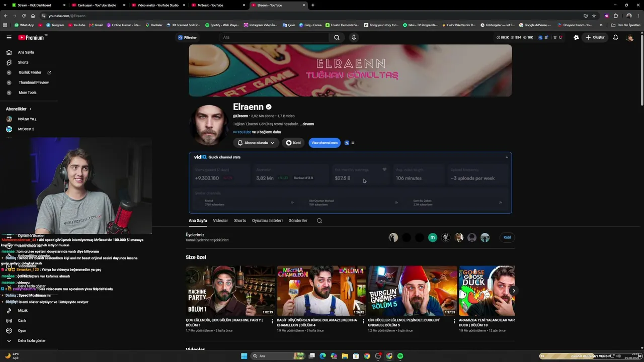Reload the page in Chrome

[x=24, y=16]
